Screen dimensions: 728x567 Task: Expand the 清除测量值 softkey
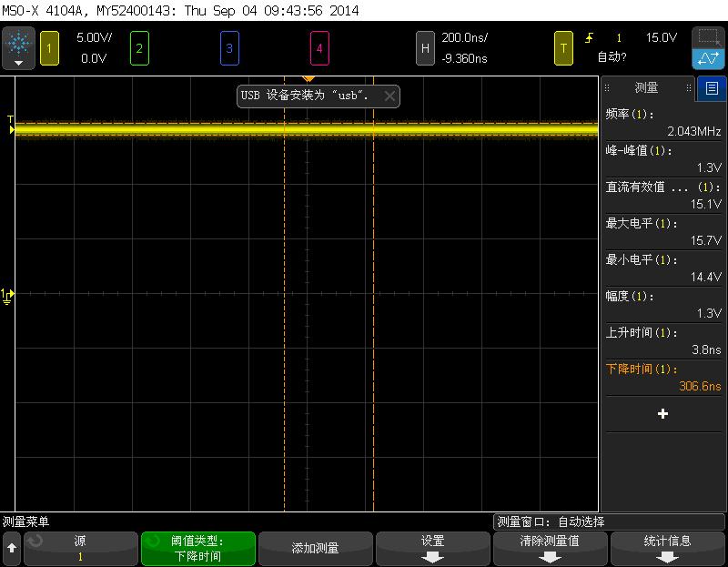click(551, 549)
